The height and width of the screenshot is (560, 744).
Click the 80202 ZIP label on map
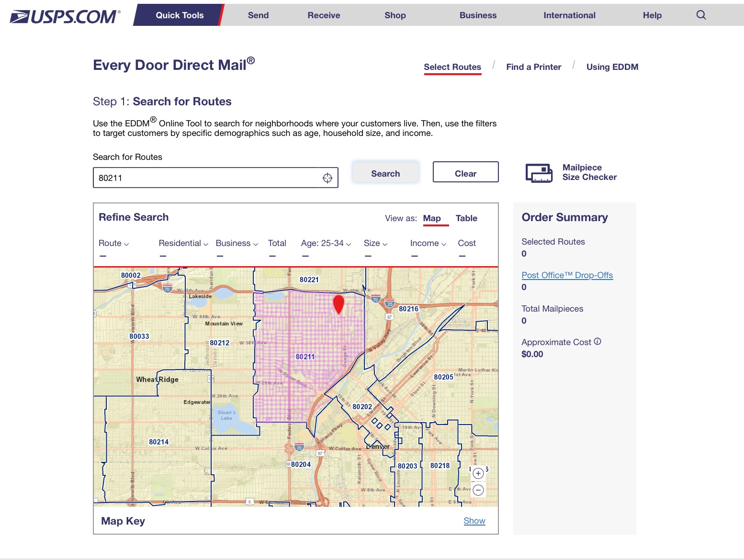click(362, 407)
